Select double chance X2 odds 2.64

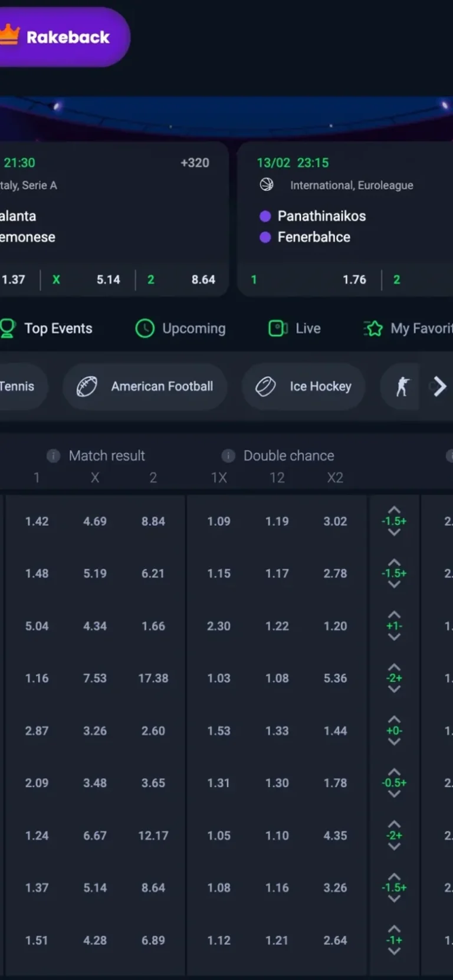point(335,940)
